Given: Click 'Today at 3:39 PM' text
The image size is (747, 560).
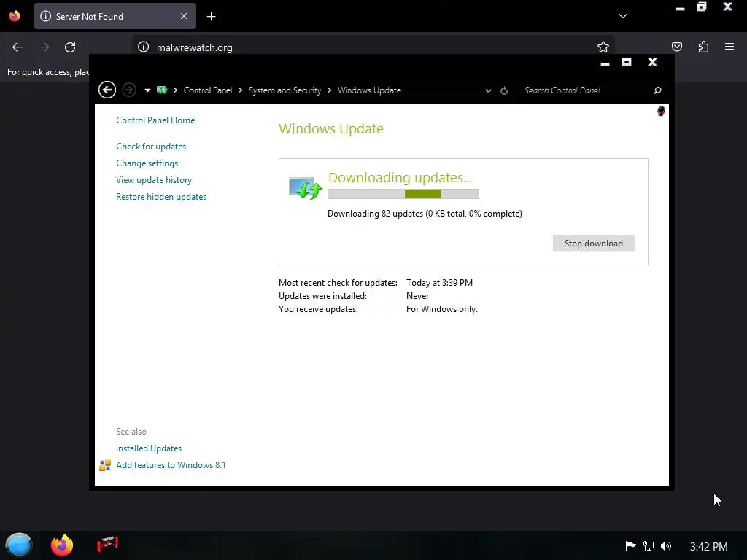Looking at the screenshot, I should [x=439, y=282].
